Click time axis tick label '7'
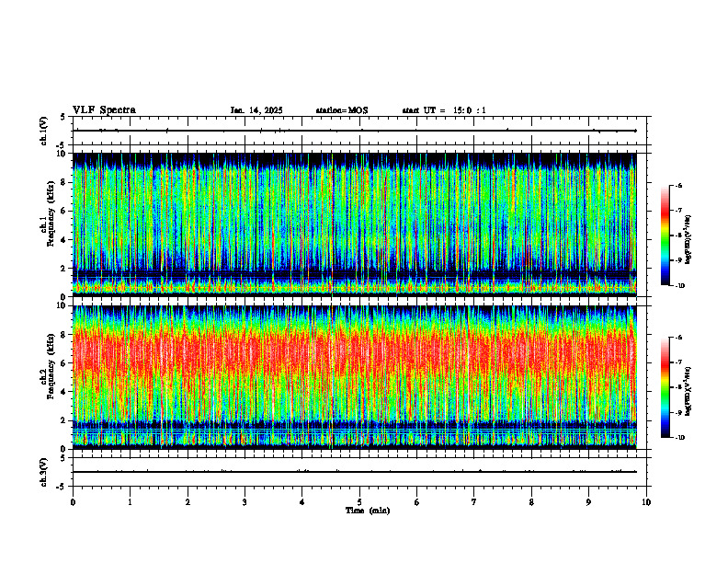 (x=474, y=502)
